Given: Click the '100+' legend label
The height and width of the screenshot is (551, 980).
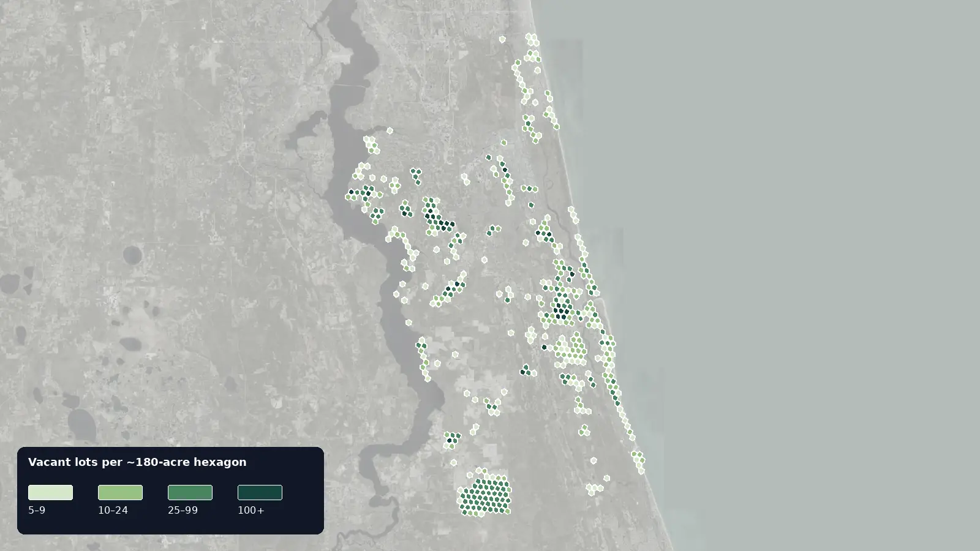Looking at the screenshot, I should (x=251, y=510).
